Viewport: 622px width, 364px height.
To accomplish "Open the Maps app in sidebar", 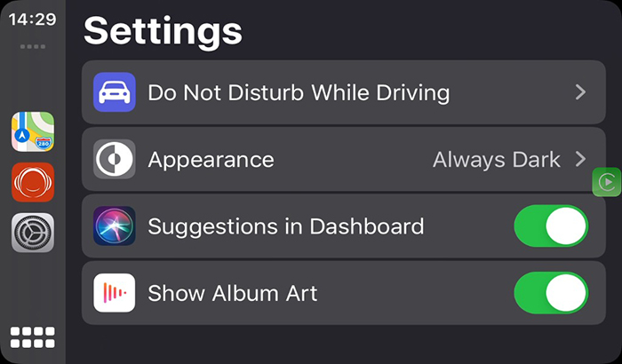I will pyautogui.click(x=33, y=131).
